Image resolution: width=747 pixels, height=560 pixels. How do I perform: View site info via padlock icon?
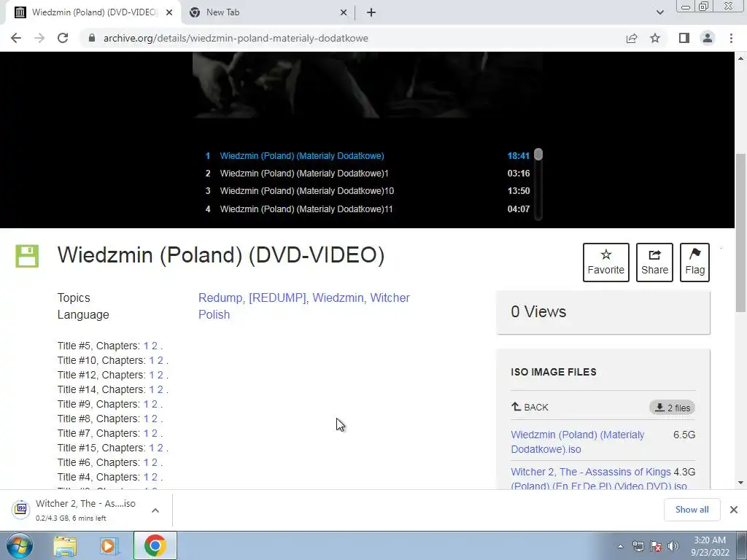pyautogui.click(x=92, y=38)
